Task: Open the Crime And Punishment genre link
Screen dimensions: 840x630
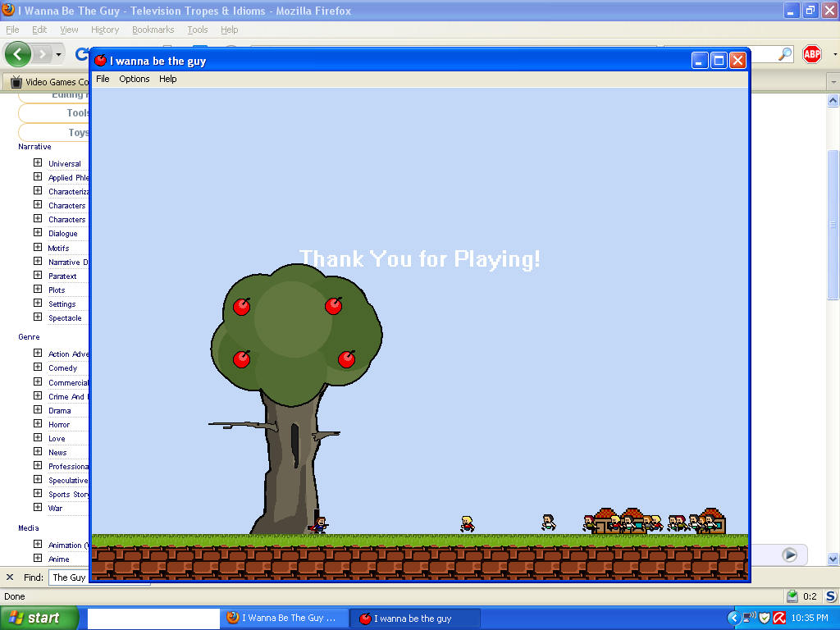Action: 69,396
